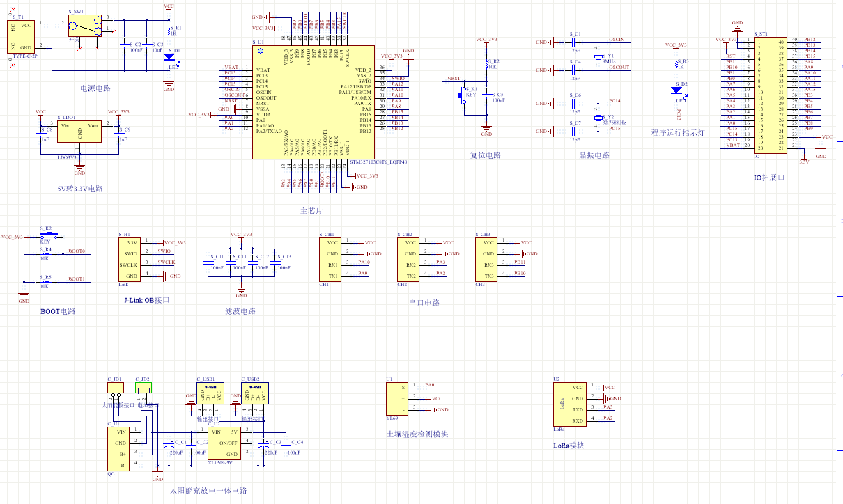Click the SWCLK net label on J-Link connector

coord(167,262)
